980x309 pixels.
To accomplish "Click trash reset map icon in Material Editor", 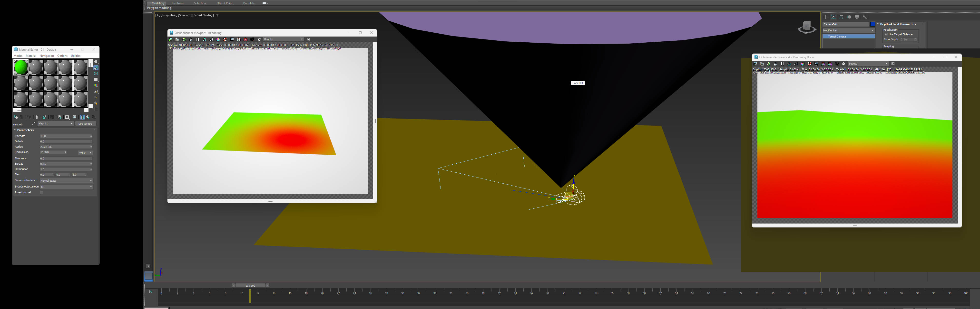I will click(37, 117).
